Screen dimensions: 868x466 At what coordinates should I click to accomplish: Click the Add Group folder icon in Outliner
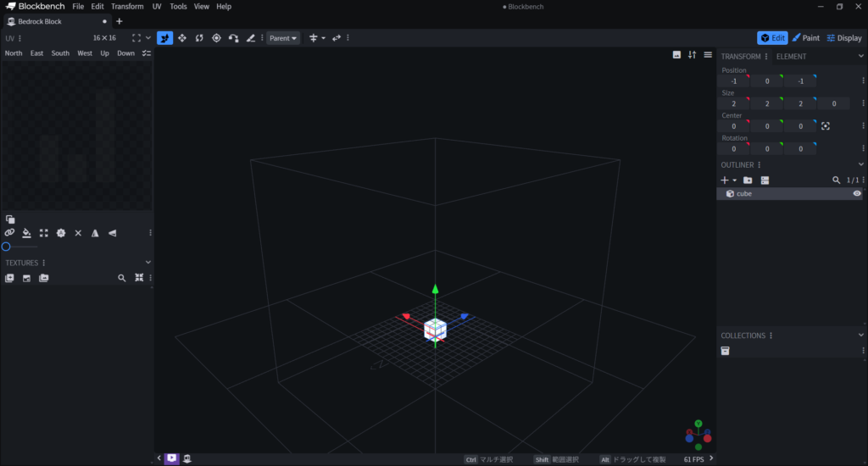coord(748,180)
